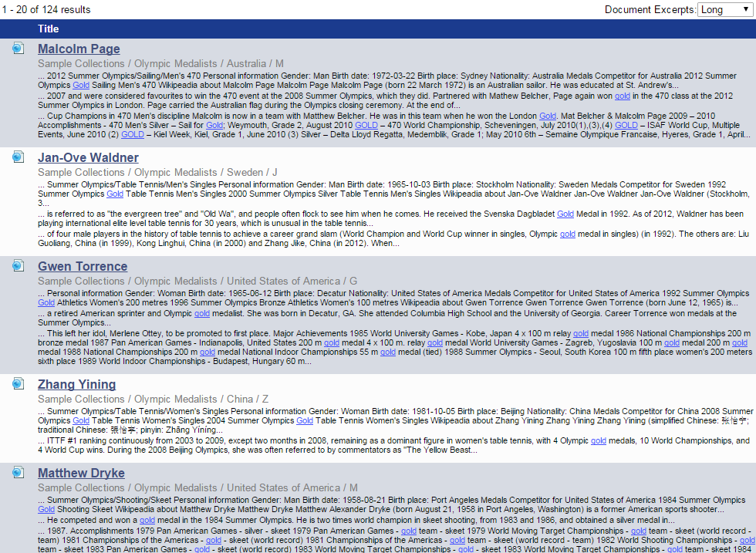Open the Document Excerpts dropdown

[x=724, y=9]
